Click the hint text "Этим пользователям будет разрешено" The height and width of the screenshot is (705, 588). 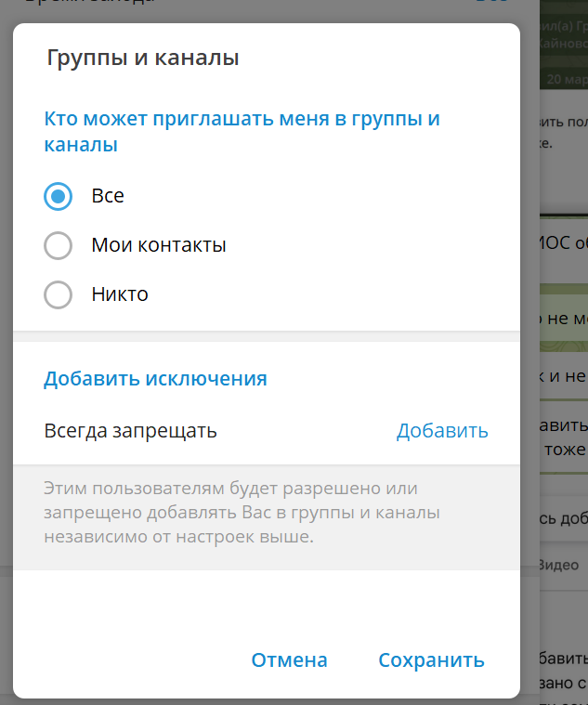click(x=230, y=489)
